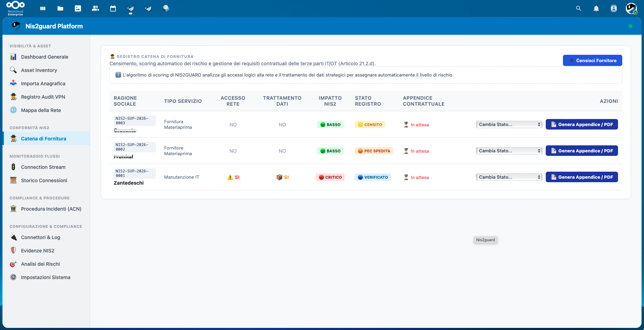Screen dimensions: 644x330
Task: Open the Files folder icon in top bar
Action: [x=60, y=8]
